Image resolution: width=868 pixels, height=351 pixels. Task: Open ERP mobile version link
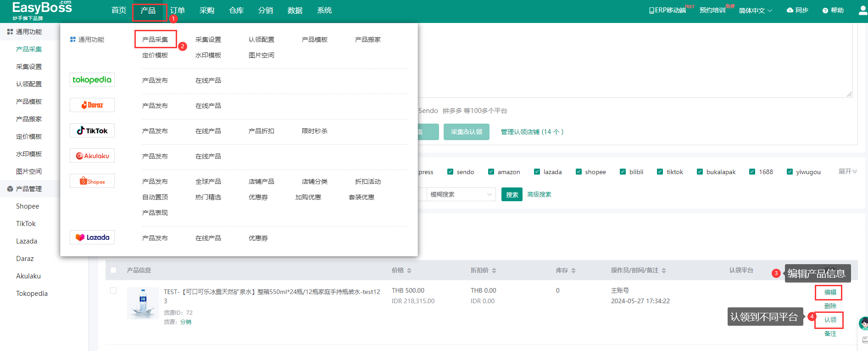(x=668, y=10)
